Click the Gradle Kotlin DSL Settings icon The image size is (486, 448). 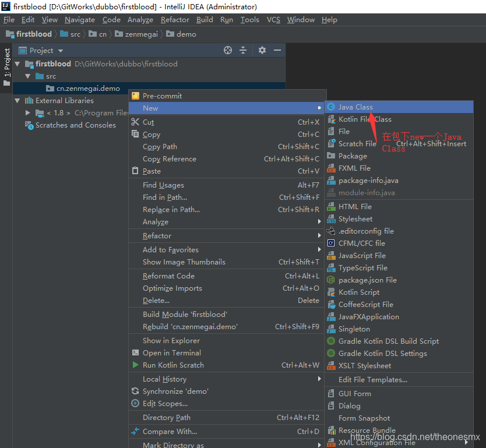tap(331, 353)
